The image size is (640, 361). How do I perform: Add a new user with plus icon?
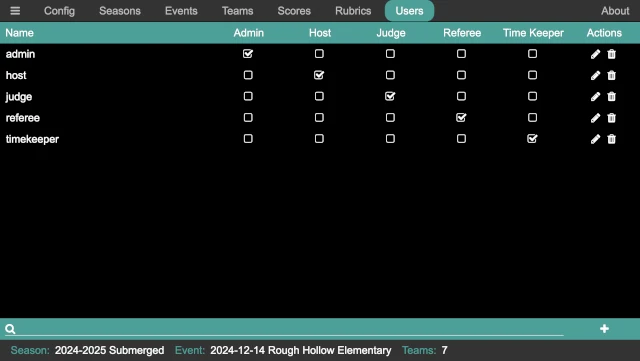[x=604, y=329]
